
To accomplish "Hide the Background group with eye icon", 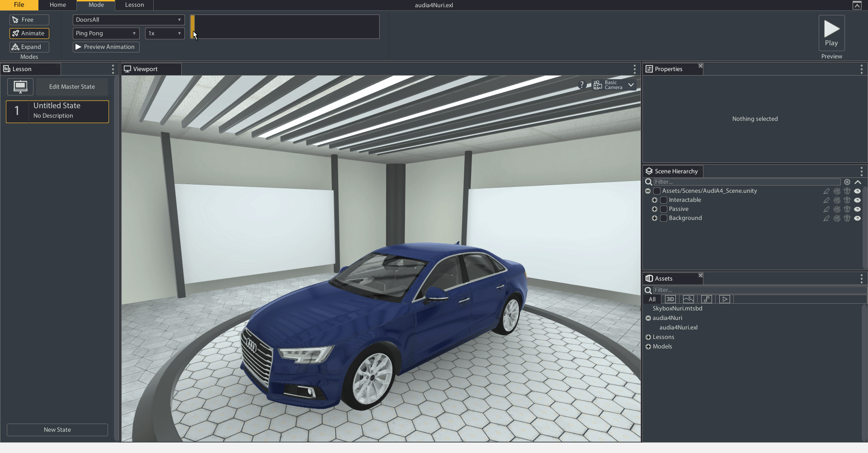I will pos(857,218).
